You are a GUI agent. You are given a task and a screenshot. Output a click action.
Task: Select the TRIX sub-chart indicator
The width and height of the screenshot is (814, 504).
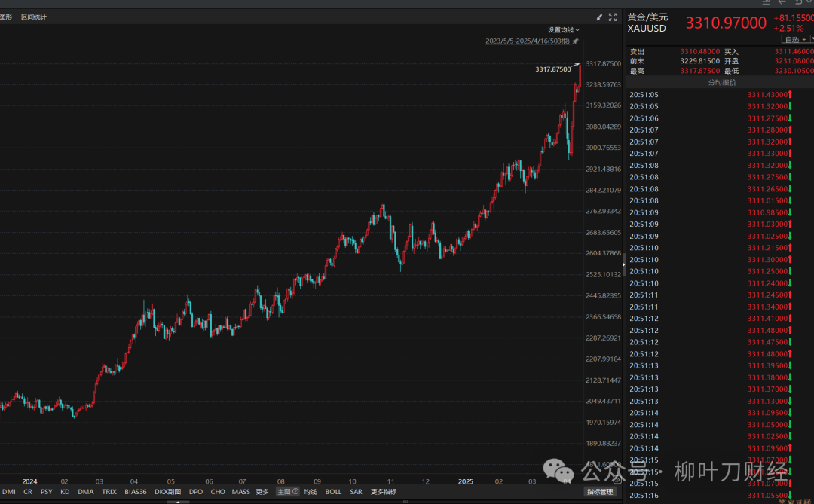pyautogui.click(x=109, y=492)
